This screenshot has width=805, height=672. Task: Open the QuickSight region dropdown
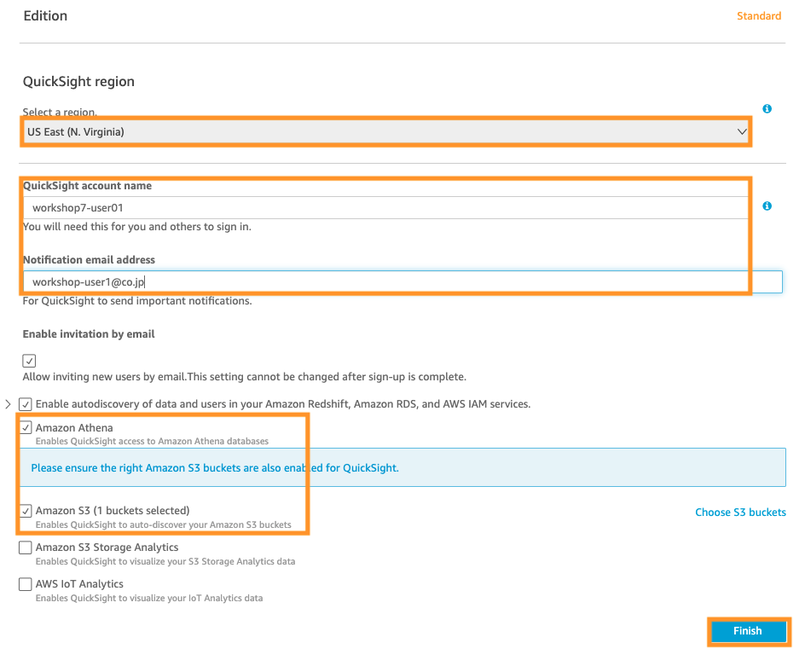[386, 132]
